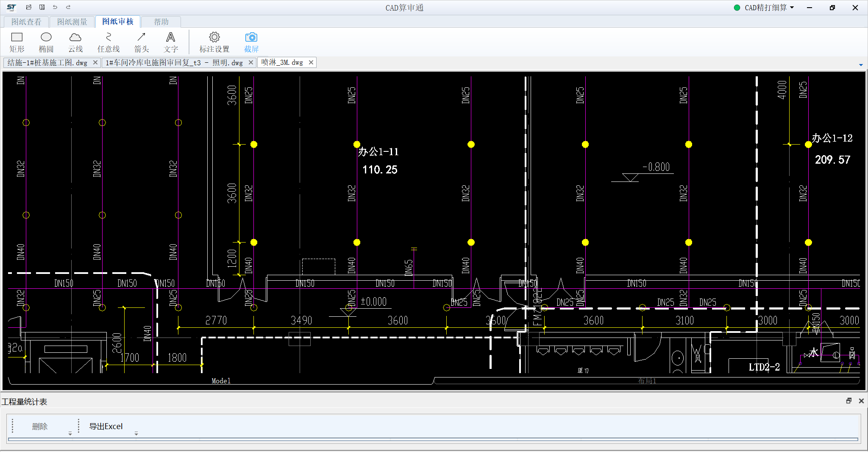Open 标注设置 annotation settings
The width and height of the screenshot is (868, 452).
(214, 42)
